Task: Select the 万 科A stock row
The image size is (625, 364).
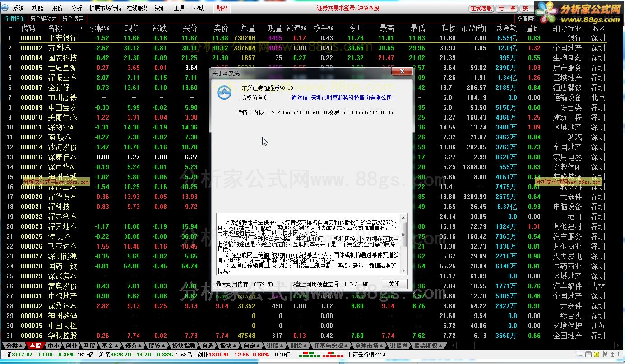Action: 303,48
